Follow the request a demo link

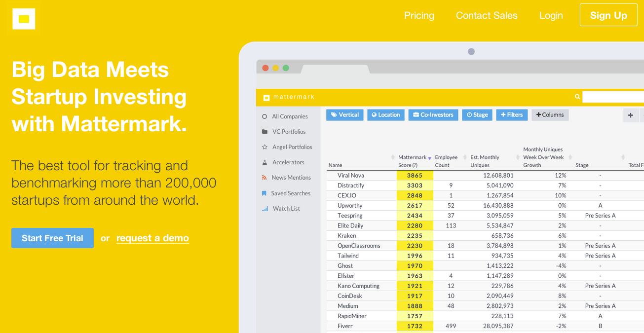coord(152,238)
